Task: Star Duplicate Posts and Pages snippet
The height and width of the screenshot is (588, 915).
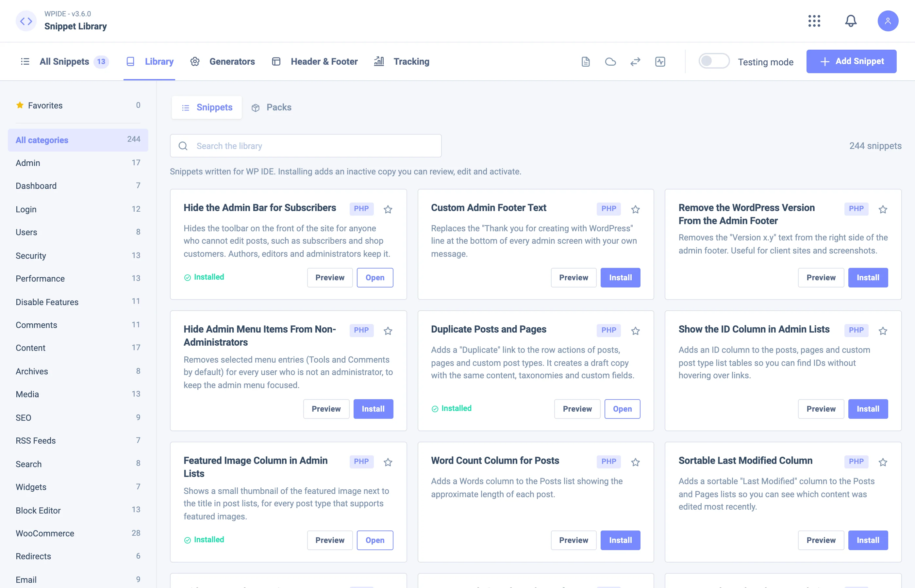Action: [x=635, y=331]
